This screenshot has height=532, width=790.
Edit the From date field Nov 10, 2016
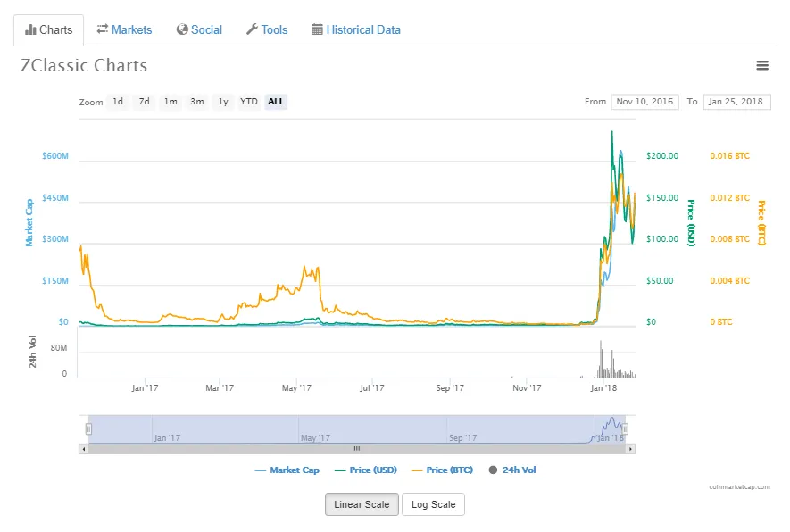point(644,102)
